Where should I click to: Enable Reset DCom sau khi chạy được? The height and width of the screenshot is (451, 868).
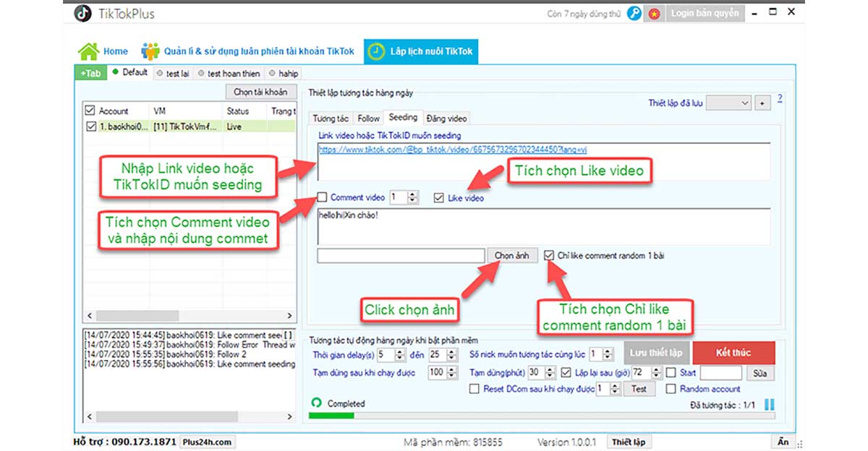tap(475, 389)
